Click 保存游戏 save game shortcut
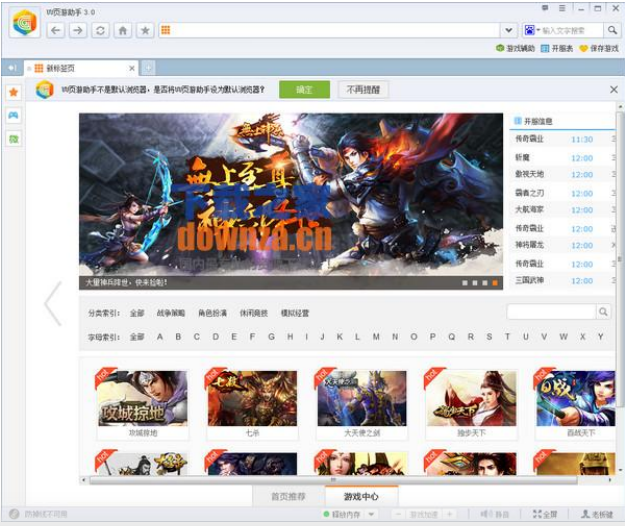 [x=599, y=49]
